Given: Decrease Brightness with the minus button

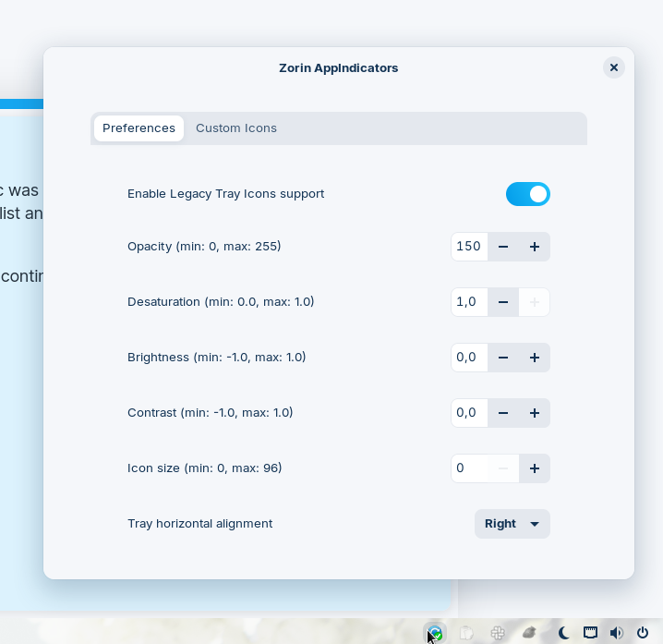Looking at the screenshot, I should pos(503,358).
